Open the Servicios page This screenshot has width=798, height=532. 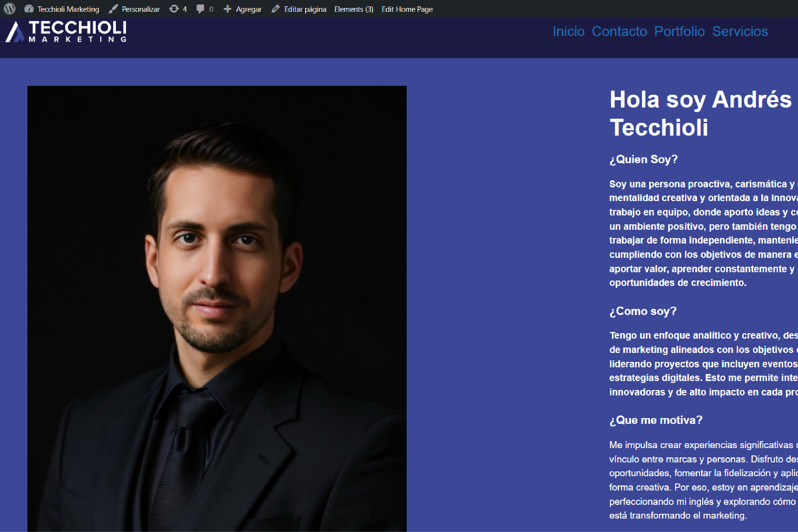[x=740, y=31]
